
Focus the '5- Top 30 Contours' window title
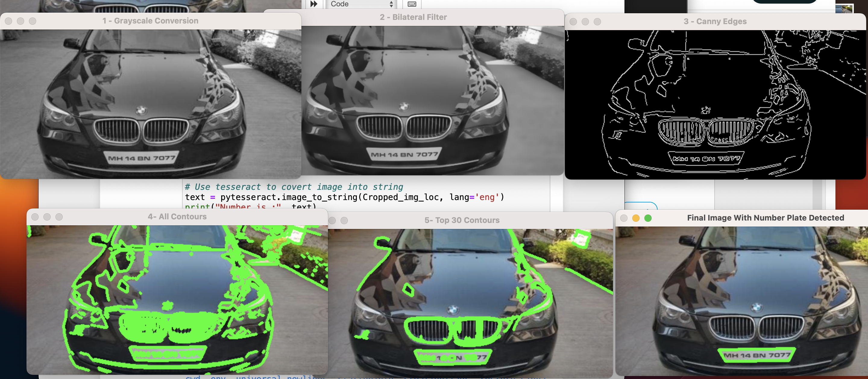pyautogui.click(x=462, y=220)
